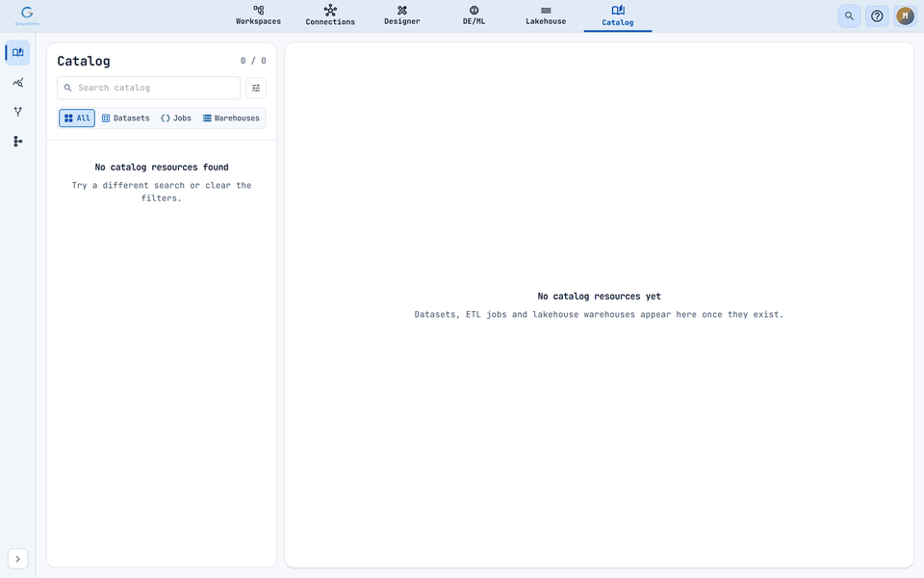This screenshot has width=924, height=578.
Task: Go to the Workspaces tab
Action: 258,15
